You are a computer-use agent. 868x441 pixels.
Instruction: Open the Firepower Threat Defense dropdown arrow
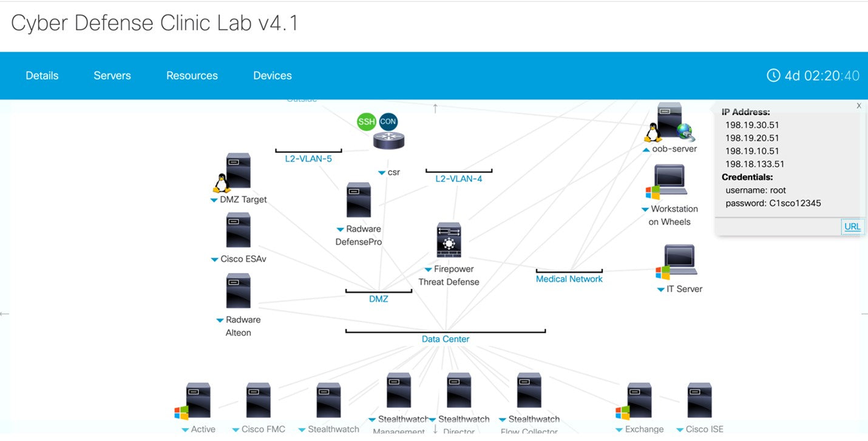(427, 269)
